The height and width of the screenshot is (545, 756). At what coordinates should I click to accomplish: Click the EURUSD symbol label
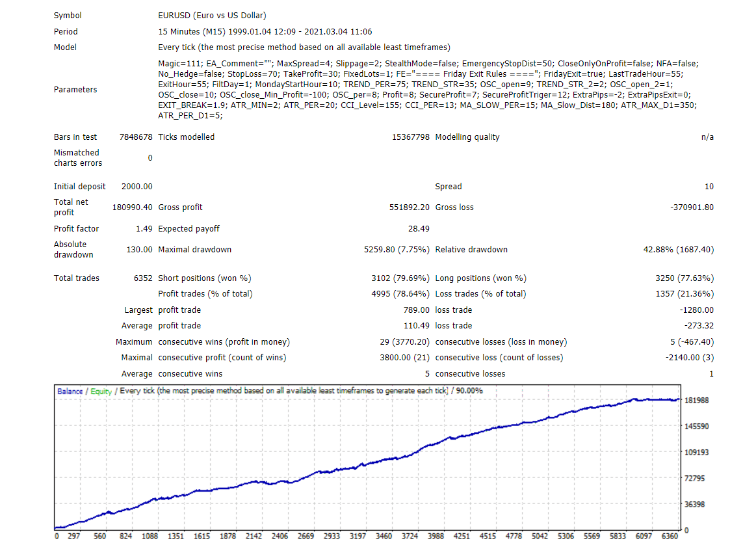[x=172, y=15]
